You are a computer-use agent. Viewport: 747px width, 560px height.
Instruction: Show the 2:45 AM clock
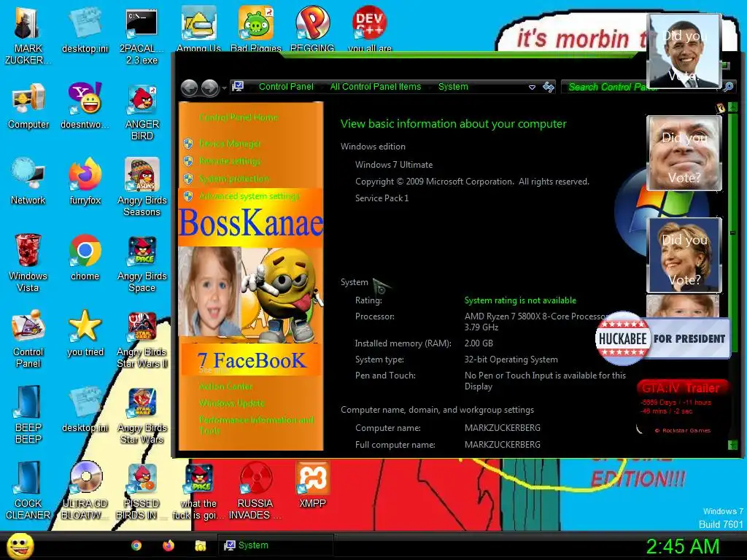(682, 546)
